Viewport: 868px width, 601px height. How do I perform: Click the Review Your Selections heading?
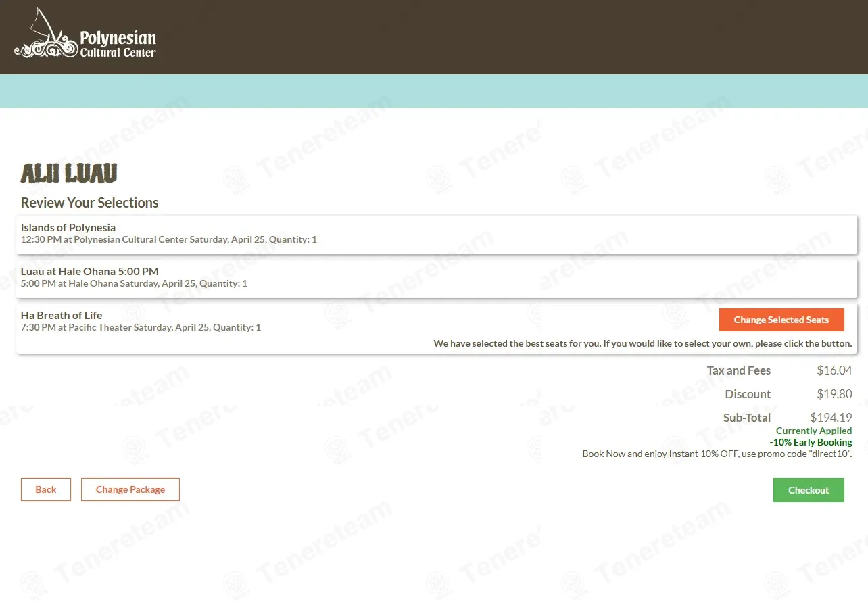point(90,203)
